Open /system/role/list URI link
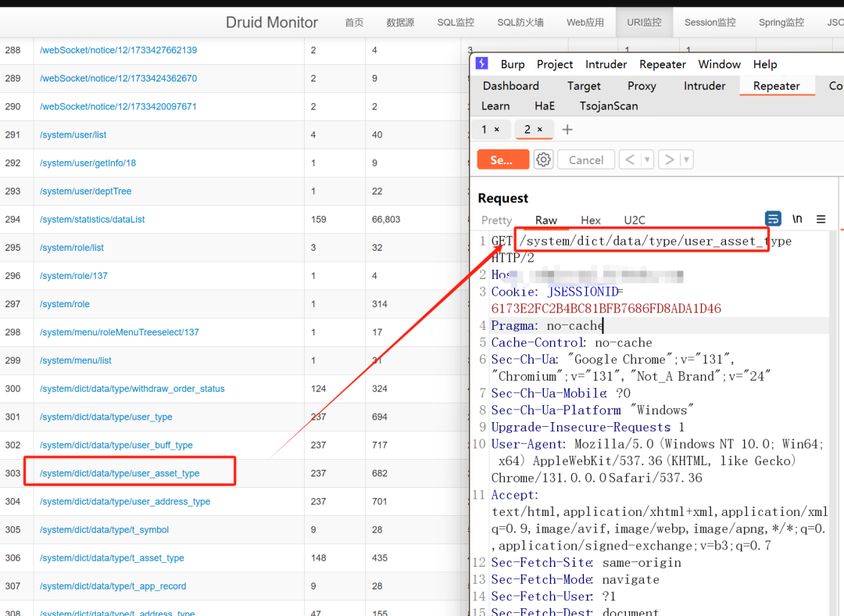Viewport: 844px width, 616px height. [72, 248]
